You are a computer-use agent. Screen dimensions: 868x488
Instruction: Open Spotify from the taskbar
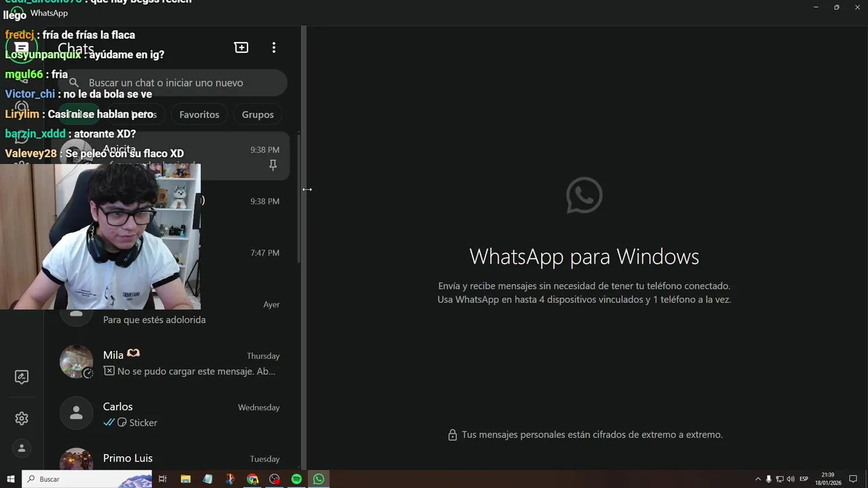[x=296, y=479]
